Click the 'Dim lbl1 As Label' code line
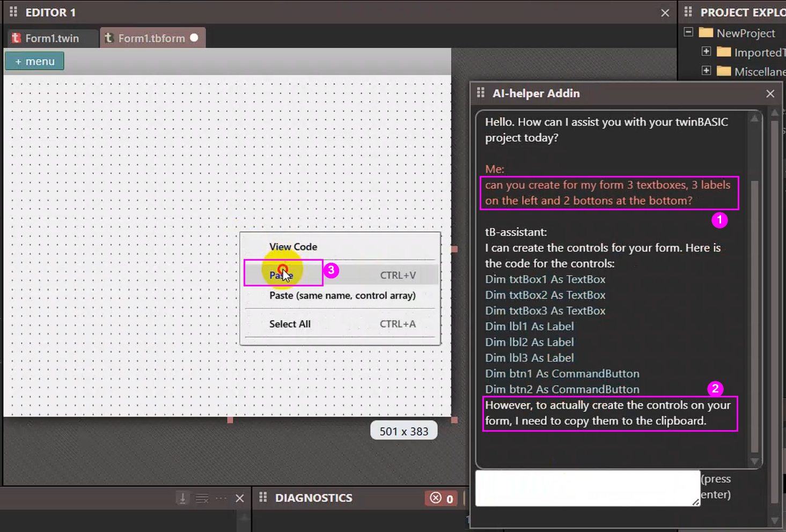Screen dimensions: 786x532 pyautogui.click(x=530, y=326)
